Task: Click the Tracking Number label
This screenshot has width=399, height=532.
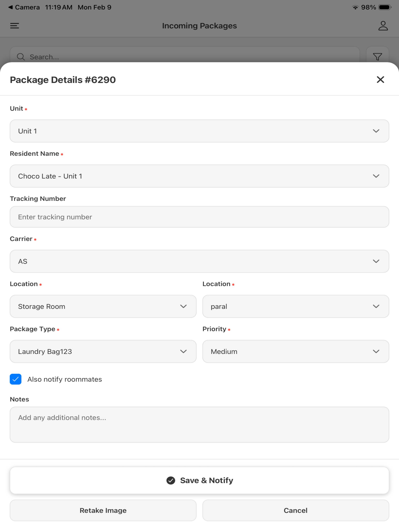Action: click(x=38, y=199)
